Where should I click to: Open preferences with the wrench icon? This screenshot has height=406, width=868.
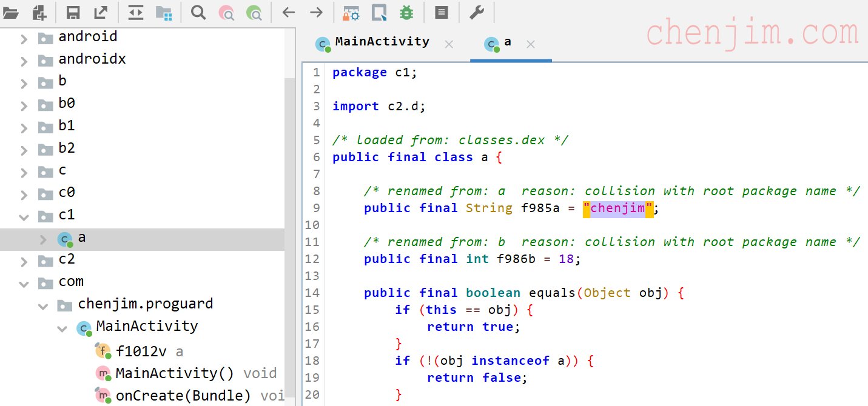click(x=477, y=12)
